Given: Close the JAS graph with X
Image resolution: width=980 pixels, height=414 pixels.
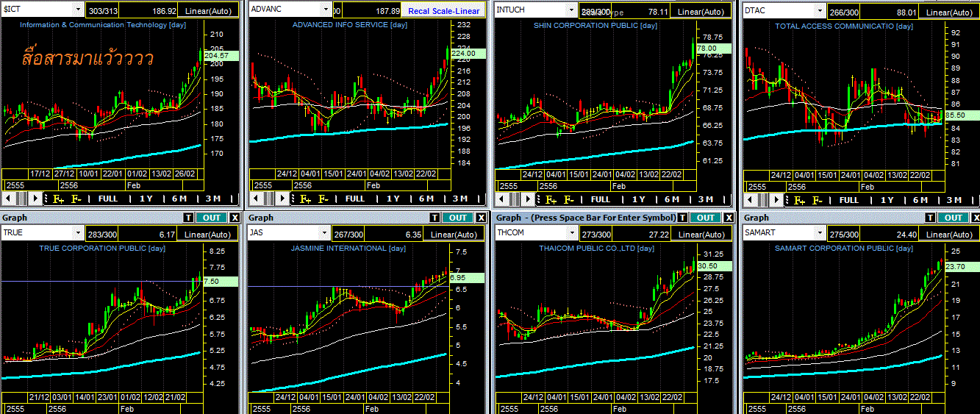Looking at the screenshot, I should point(481,218).
